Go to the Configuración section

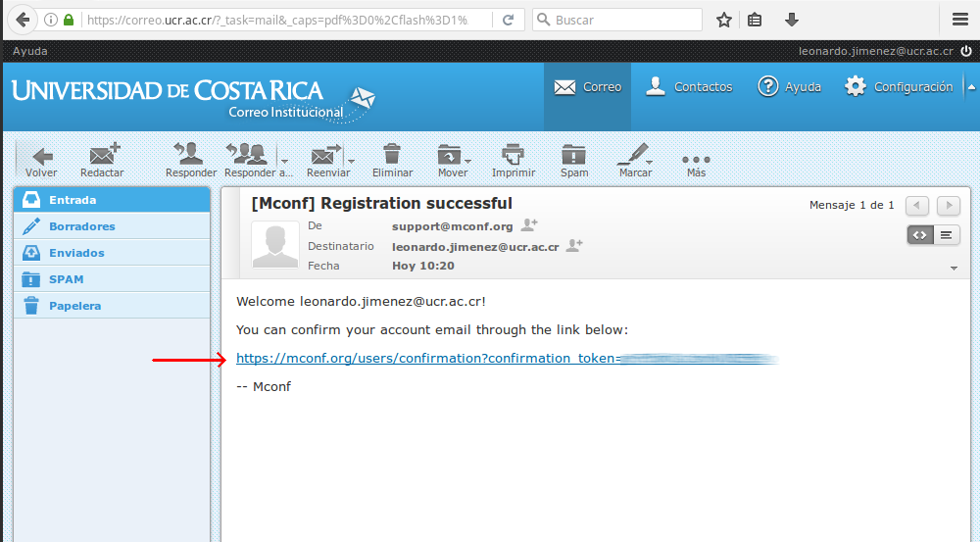point(900,87)
